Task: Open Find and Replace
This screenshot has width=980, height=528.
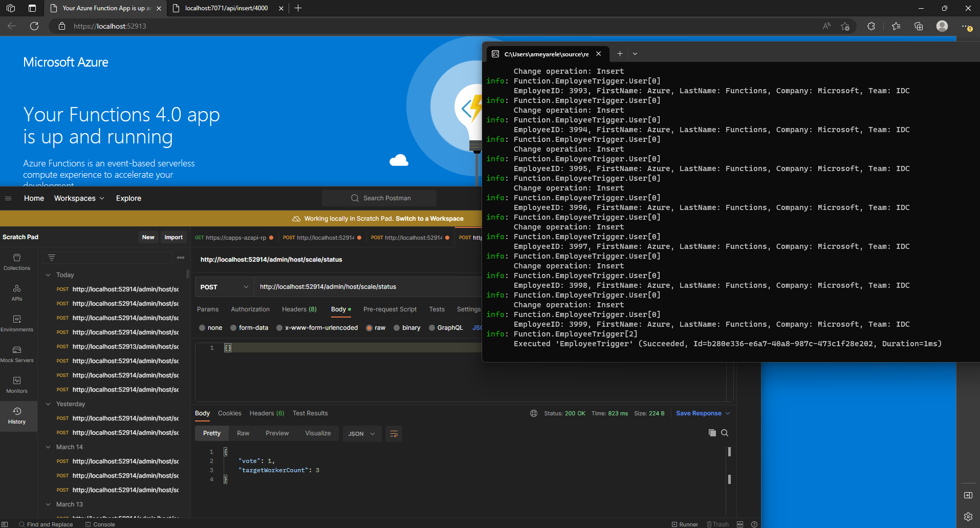Action: click(x=46, y=524)
